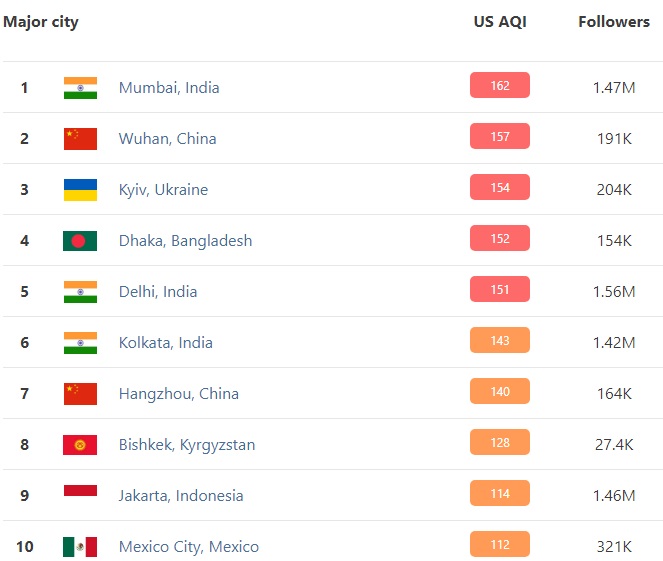Click the India flag beside Mumbai
The image size is (663, 561).
pyautogui.click(x=80, y=88)
